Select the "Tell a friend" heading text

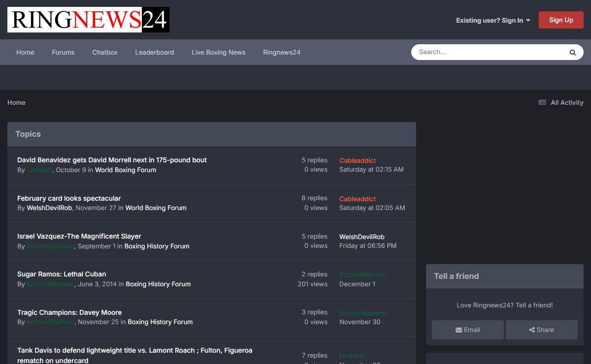(457, 276)
